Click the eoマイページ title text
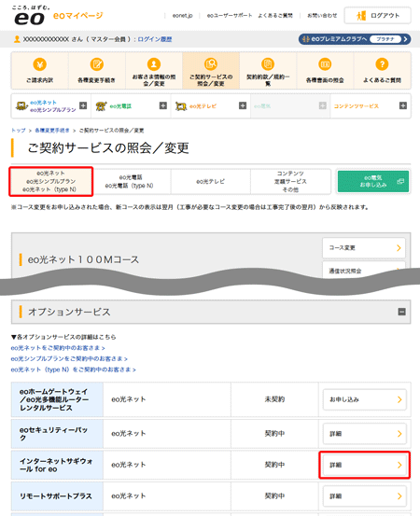This screenshot has width=420, height=516. point(78,16)
